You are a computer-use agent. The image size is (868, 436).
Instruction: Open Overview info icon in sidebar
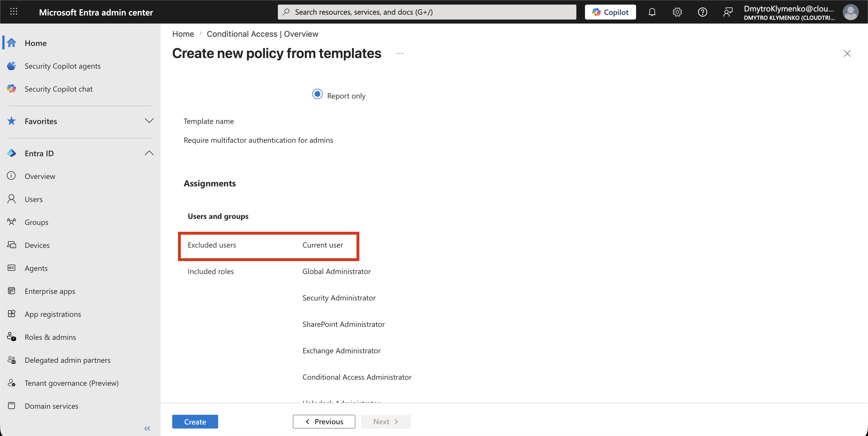11,176
